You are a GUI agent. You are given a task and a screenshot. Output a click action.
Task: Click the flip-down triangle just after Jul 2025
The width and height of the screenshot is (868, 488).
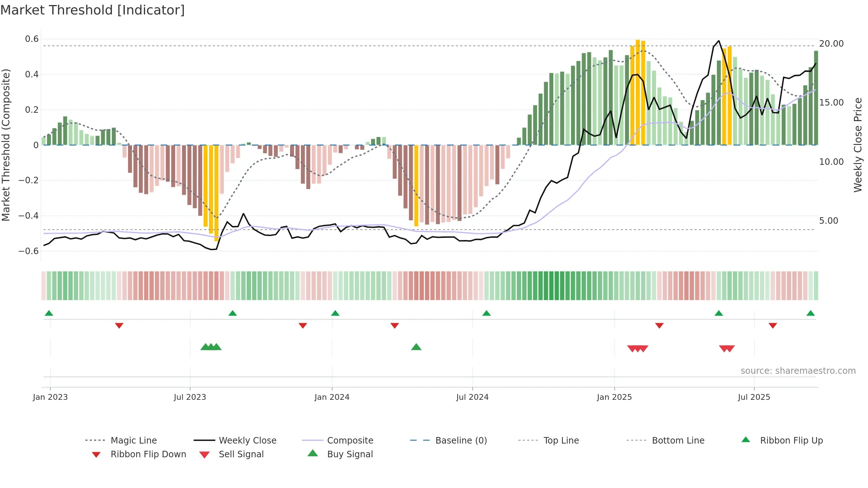tap(773, 326)
